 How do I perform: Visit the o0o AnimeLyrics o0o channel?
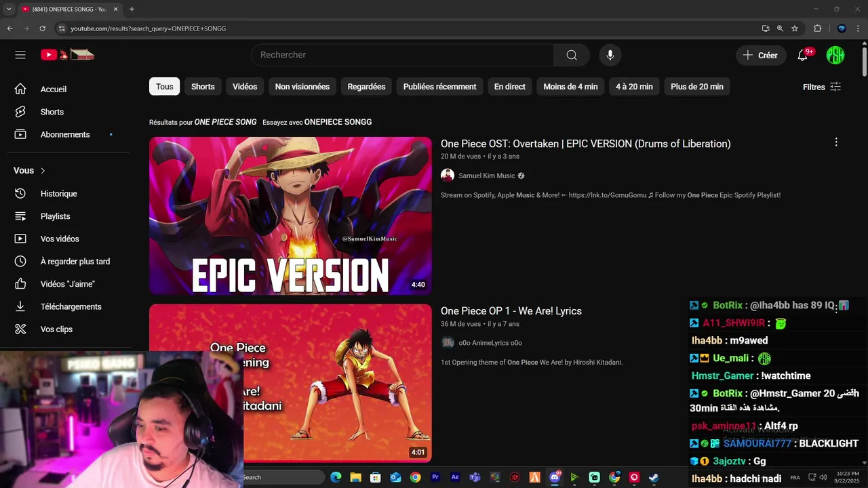490,343
